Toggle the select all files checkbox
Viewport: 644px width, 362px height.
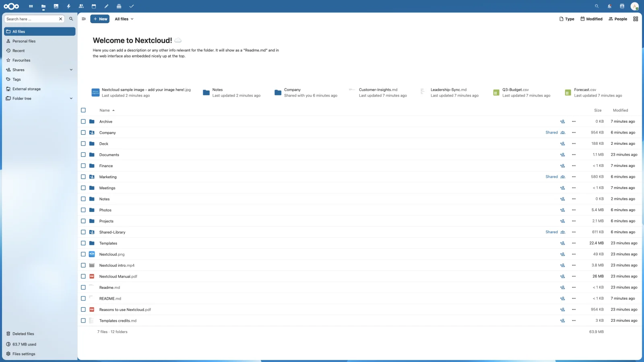pyautogui.click(x=83, y=110)
